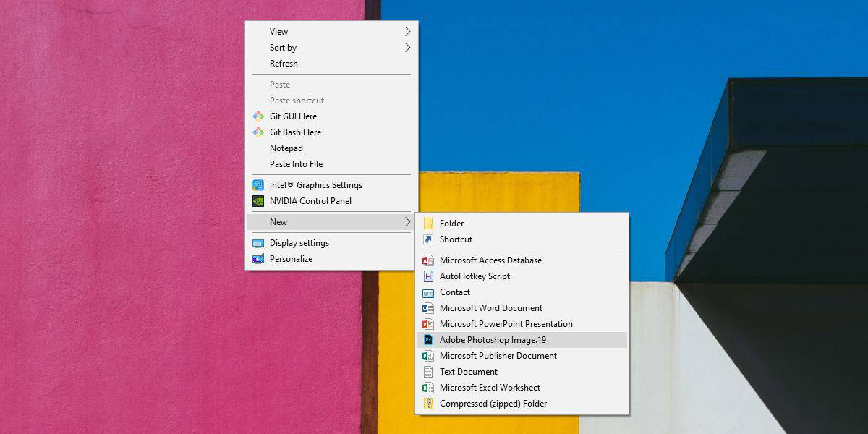Click the yellow Folder icon in submenu
The width and height of the screenshot is (868, 434).
(x=428, y=224)
